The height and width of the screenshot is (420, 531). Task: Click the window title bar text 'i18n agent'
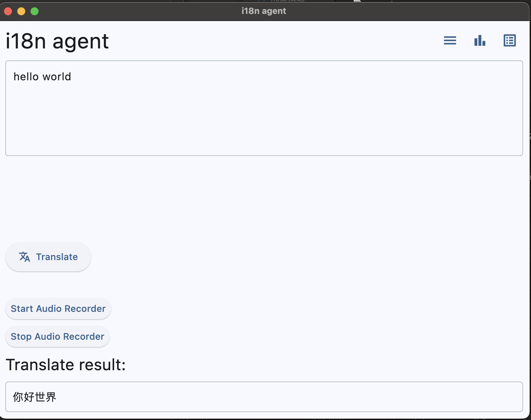coord(264,11)
